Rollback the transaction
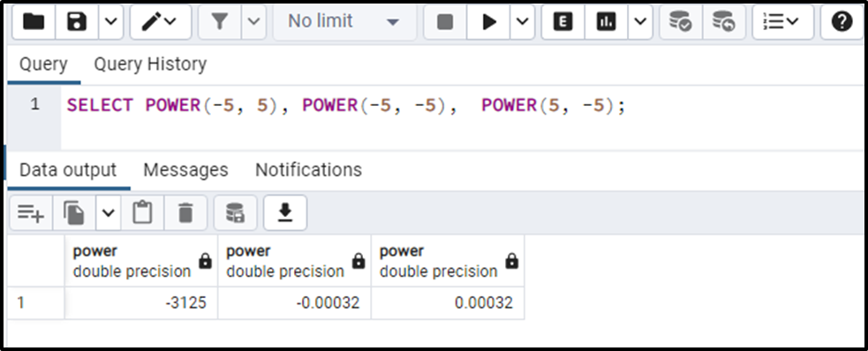The height and width of the screenshot is (351, 868). (723, 22)
